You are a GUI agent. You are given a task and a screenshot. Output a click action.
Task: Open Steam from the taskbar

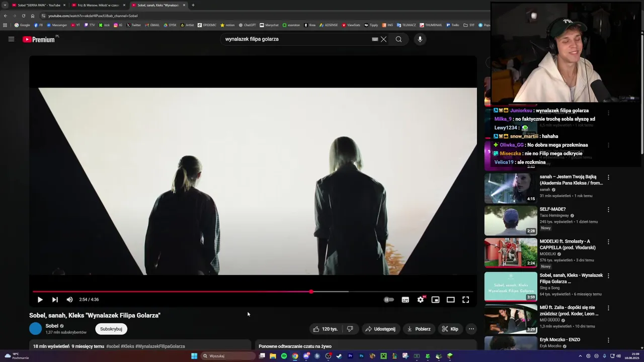339,356
